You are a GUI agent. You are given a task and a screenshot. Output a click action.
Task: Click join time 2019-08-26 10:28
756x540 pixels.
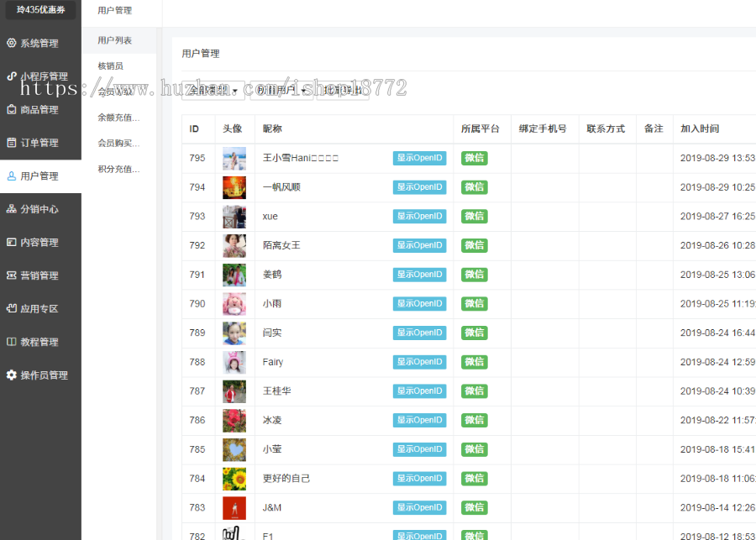717,245
